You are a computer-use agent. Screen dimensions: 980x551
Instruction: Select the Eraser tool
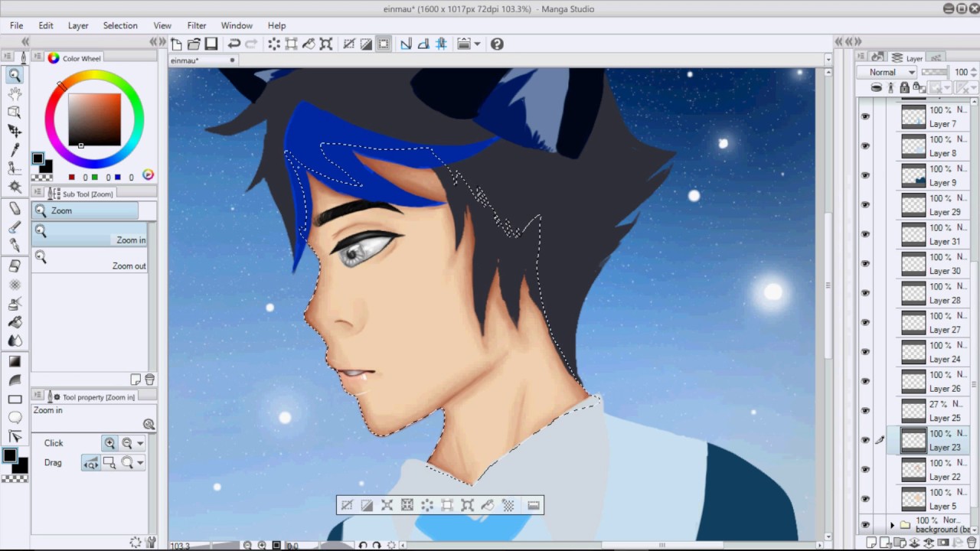coord(15,266)
